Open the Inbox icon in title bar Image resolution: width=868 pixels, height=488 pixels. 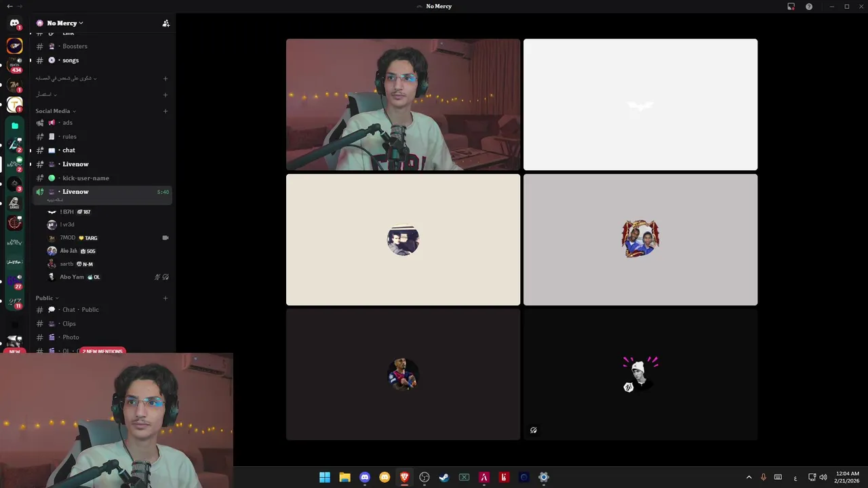791,6
